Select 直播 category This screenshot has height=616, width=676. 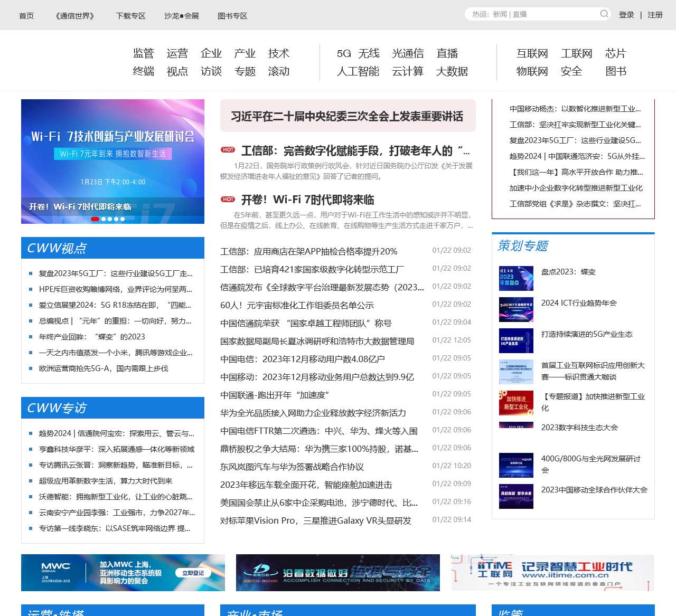point(447,53)
